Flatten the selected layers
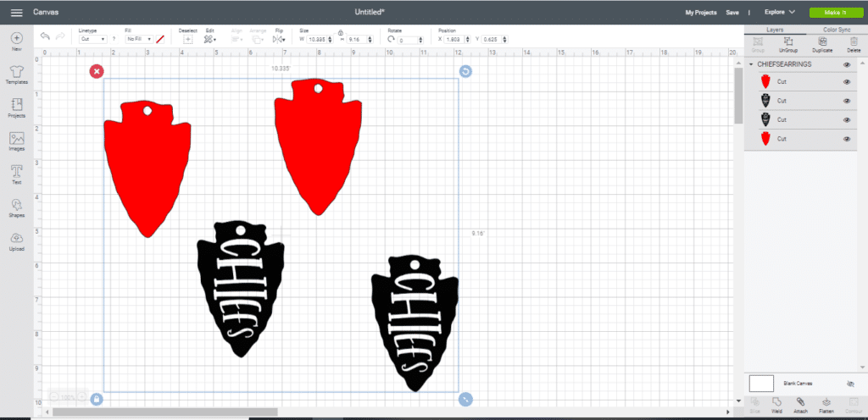This screenshot has height=420, width=868. 826,404
